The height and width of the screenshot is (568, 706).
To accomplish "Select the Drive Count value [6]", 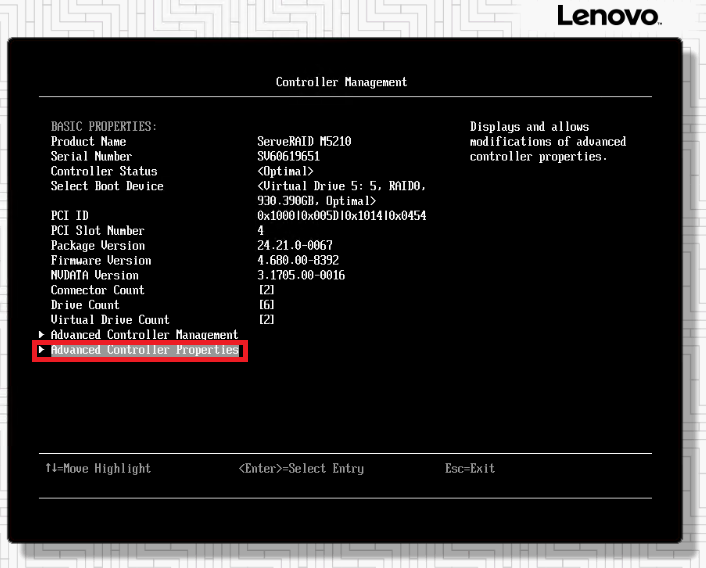I will coord(266,306).
